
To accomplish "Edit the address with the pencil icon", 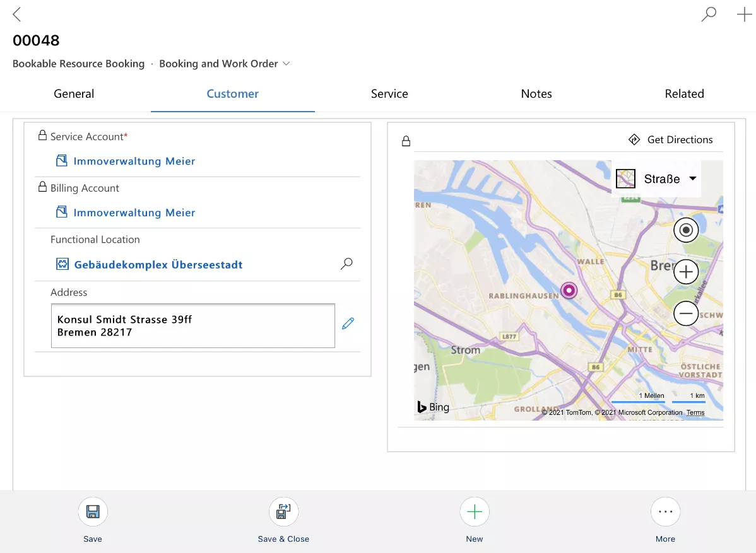I will click(x=348, y=323).
